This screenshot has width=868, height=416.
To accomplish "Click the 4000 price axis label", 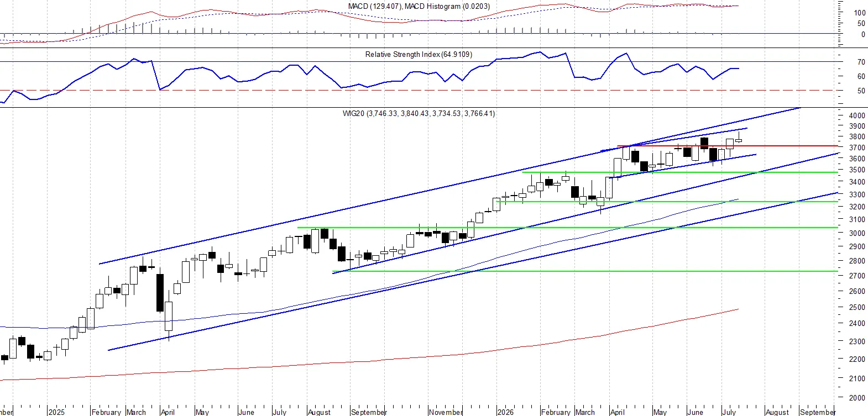I will click(x=857, y=115).
